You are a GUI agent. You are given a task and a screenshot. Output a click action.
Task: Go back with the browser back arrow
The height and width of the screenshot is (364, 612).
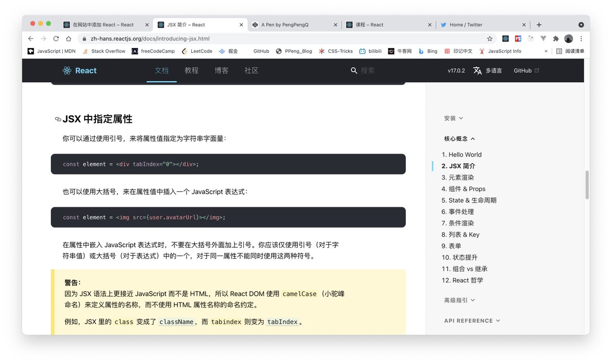coord(31,38)
